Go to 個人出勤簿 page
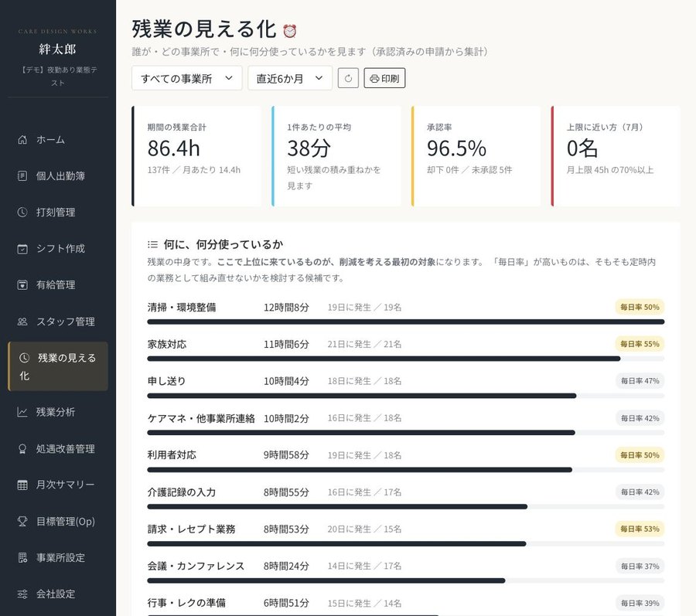The image size is (696, 616). tap(60, 176)
